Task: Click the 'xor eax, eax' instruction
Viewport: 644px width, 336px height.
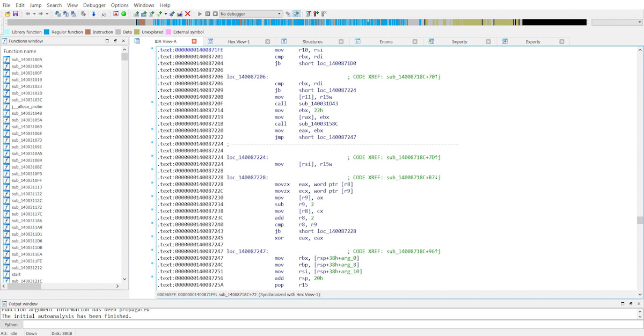Action: pyautogui.click(x=299, y=238)
